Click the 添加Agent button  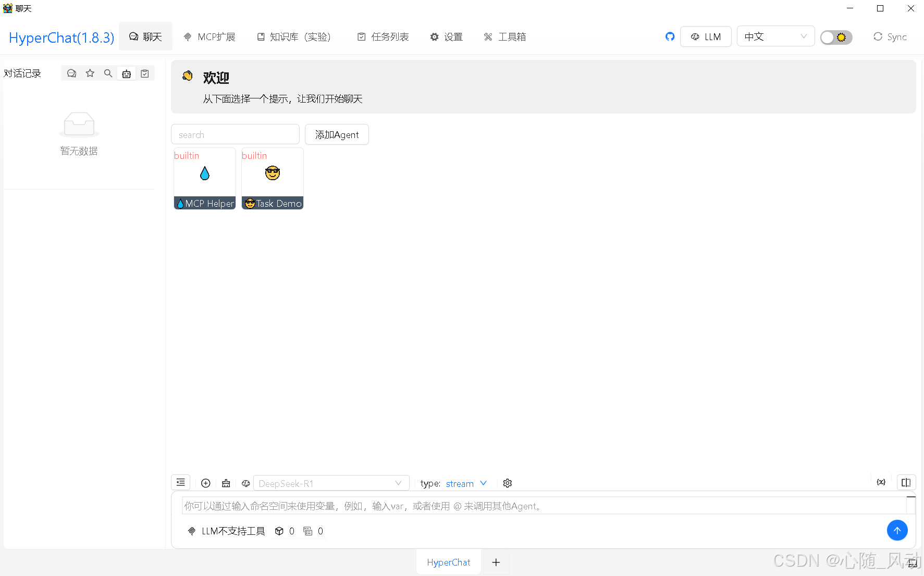click(x=337, y=134)
